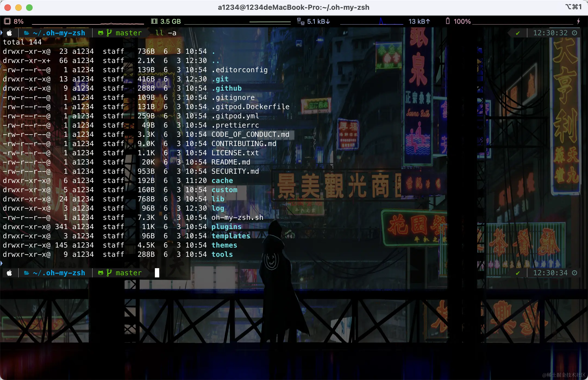The image size is (588, 380).
Task: Click the CONTRIBUTING.md file name
Action: coord(244,144)
